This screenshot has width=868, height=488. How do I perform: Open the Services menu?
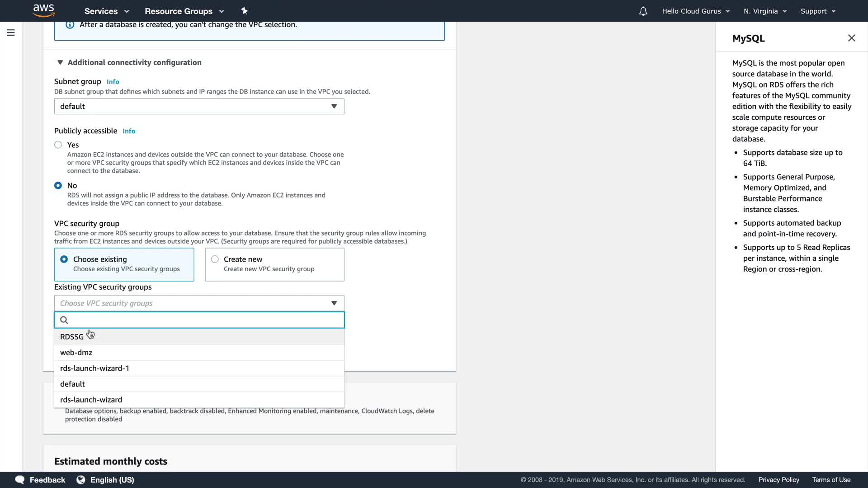(107, 11)
